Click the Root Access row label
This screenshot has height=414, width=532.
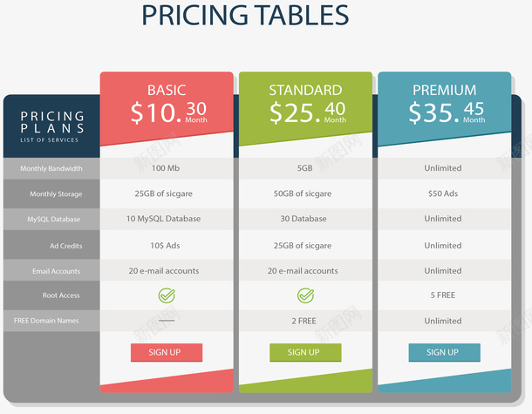pos(61,296)
